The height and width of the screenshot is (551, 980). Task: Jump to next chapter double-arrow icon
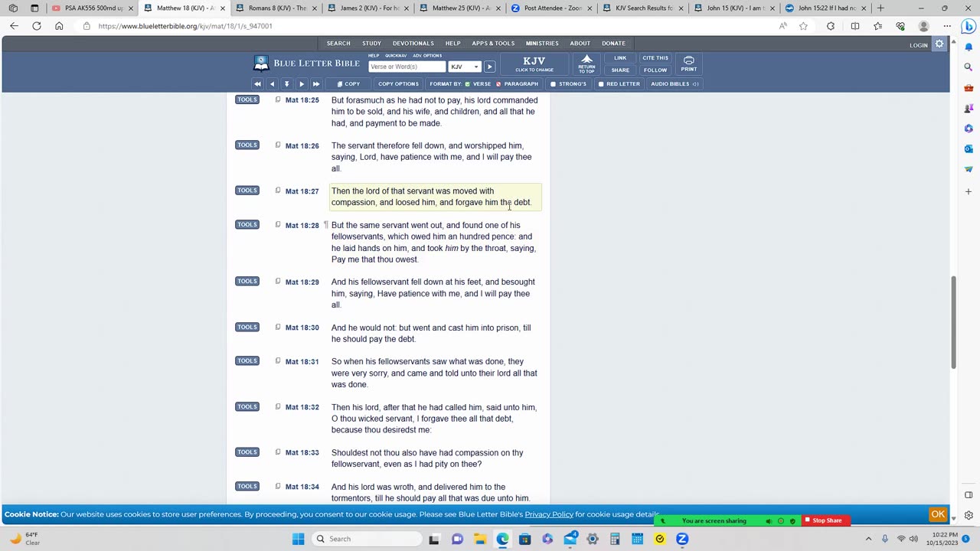(x=315, y=84)
